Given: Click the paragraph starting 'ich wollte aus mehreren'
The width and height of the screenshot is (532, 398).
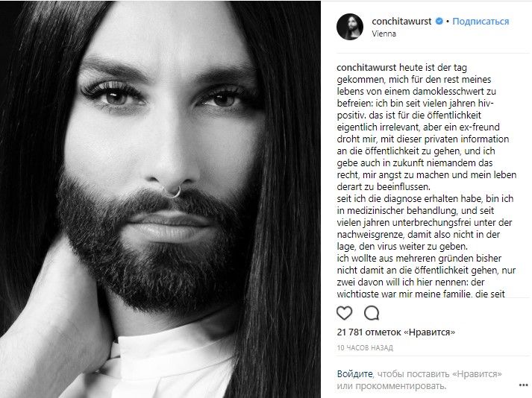Looking at the screenshot, I should point(426,276).
